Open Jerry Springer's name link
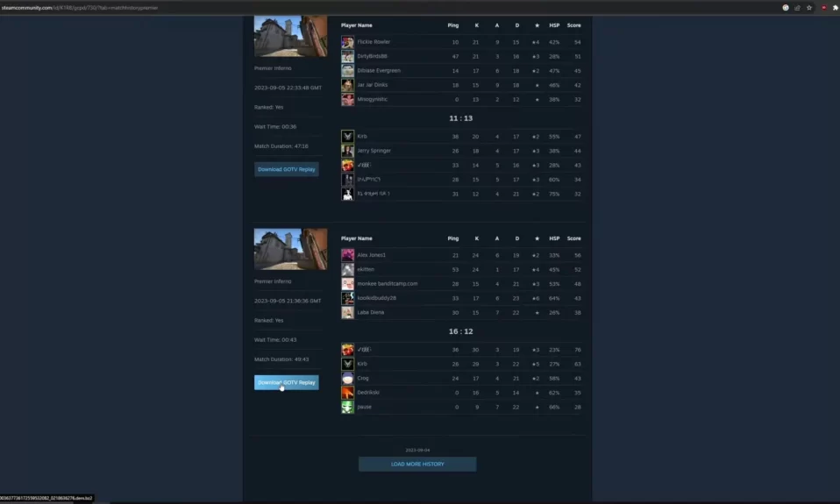 point(374,151)
